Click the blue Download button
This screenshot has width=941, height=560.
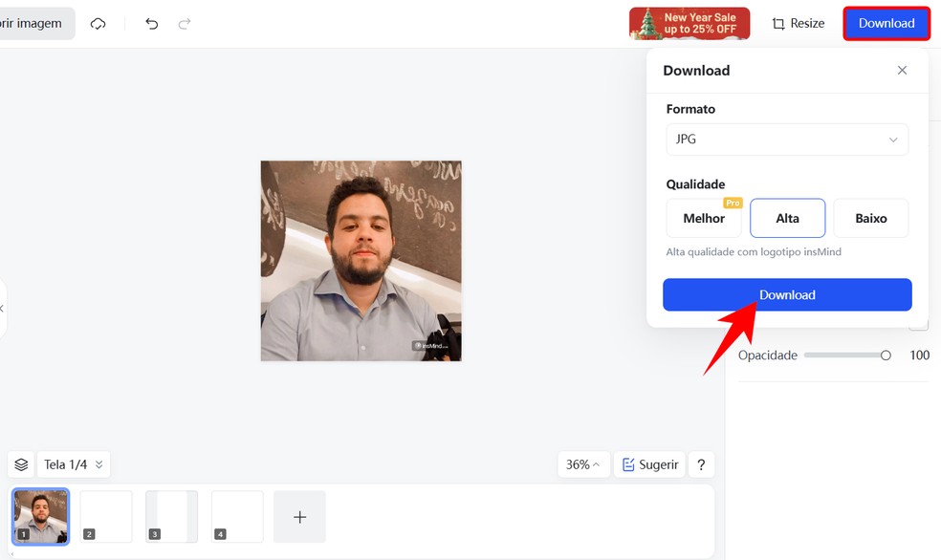pyautogui.click(x=786, y=294)
